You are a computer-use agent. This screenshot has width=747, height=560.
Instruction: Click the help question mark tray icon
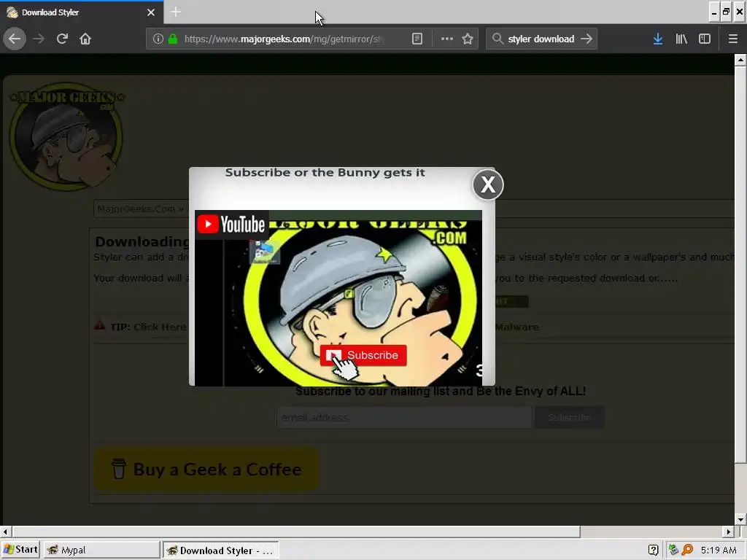tap(653, 550)
